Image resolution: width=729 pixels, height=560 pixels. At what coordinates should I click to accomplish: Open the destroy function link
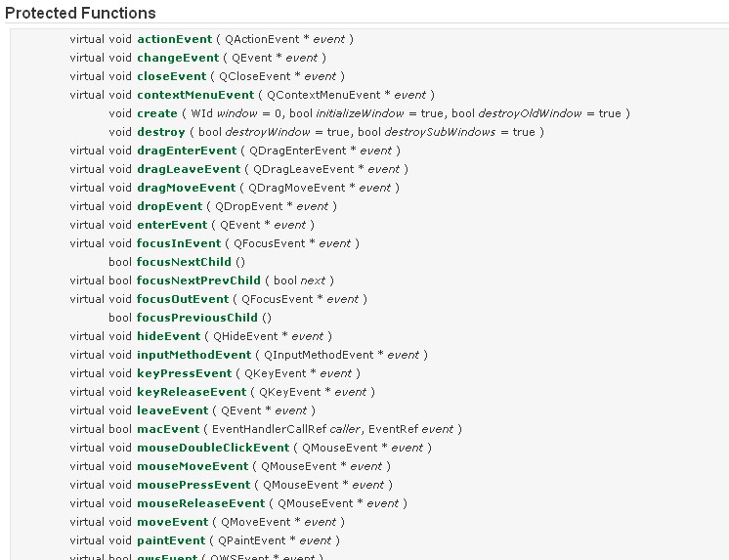coord(160,132)
